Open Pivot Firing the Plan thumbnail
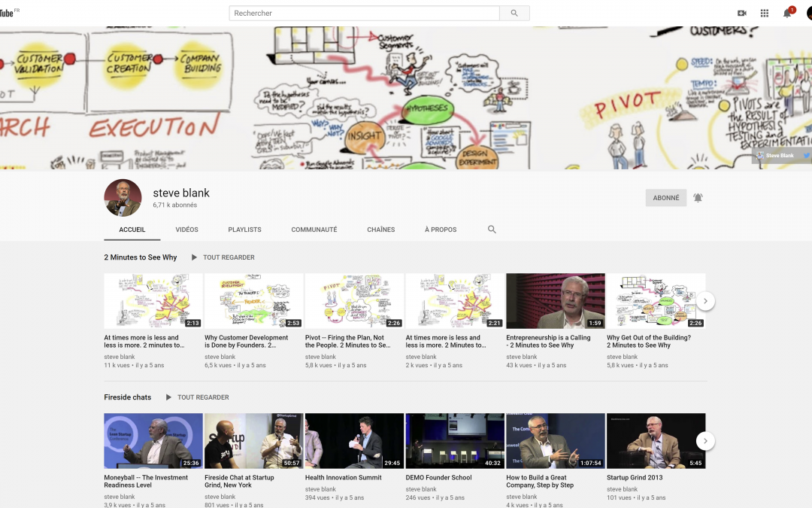The width and height of the screenshot is (812, 508). point(354,301)
